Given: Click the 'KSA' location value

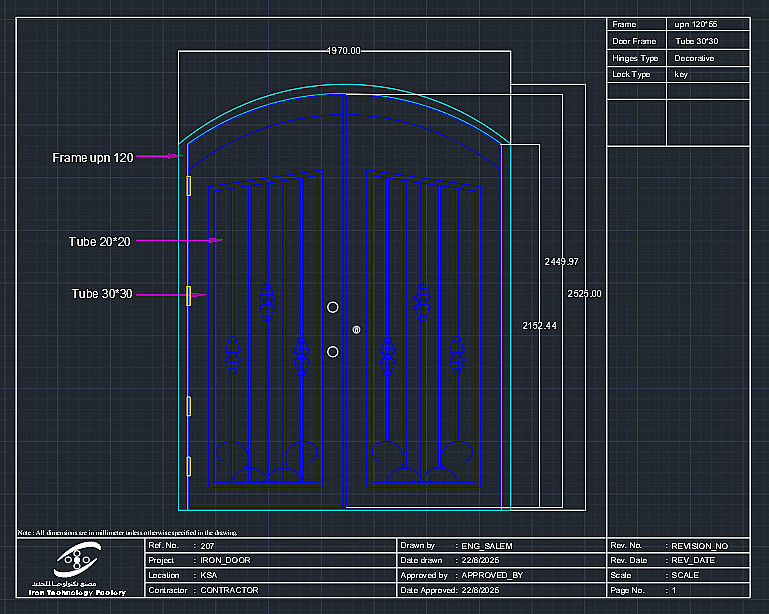Looking at the screenshot, I should pos(208,575).
